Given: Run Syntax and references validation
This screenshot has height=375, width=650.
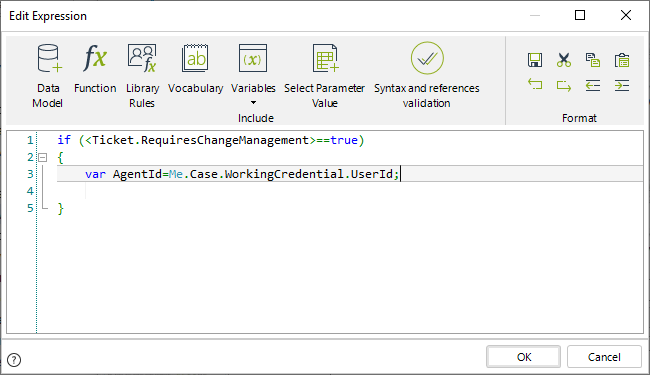Looking at the screenshot, I should pyautogui.click(x=427, y=76).
